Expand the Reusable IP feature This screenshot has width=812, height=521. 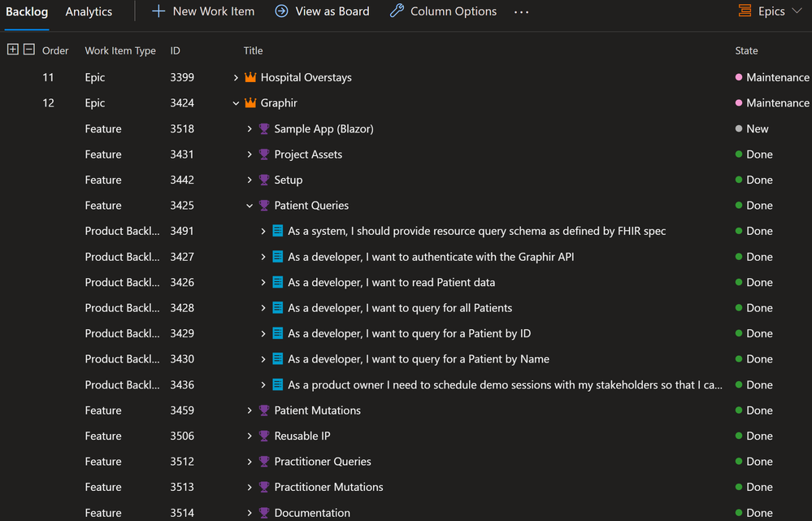point(249,436)
